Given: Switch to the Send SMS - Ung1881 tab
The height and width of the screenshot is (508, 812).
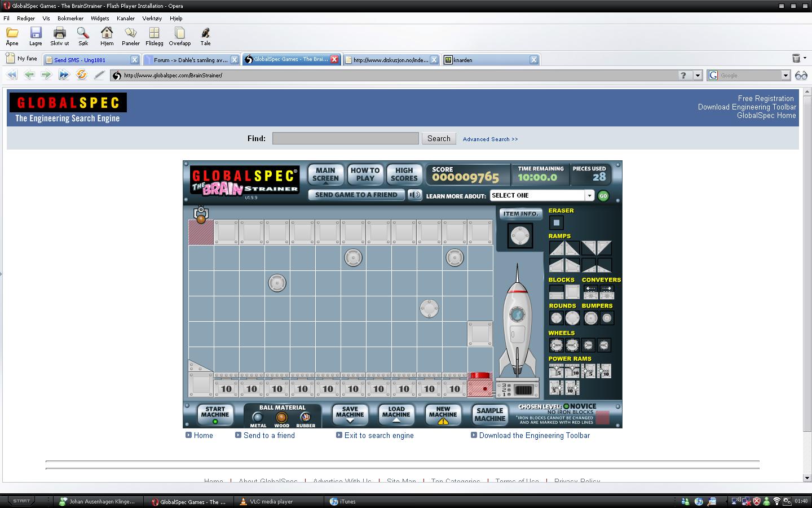Looking at the screenshot, I should point(91,59).
